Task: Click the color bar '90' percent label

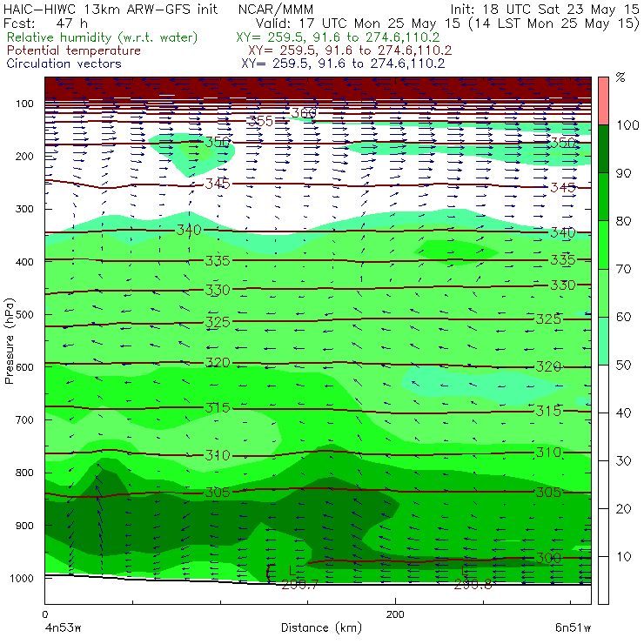Action: click(623, 173)
